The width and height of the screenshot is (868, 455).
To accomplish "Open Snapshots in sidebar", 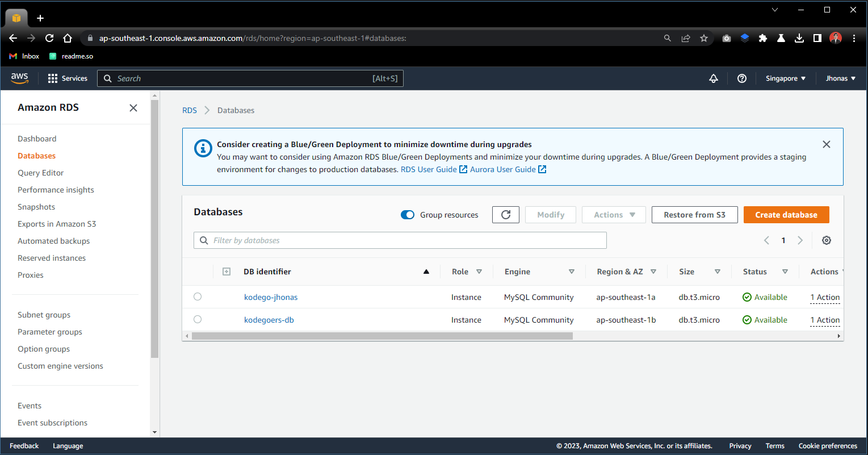I will [x=36, y=207].
